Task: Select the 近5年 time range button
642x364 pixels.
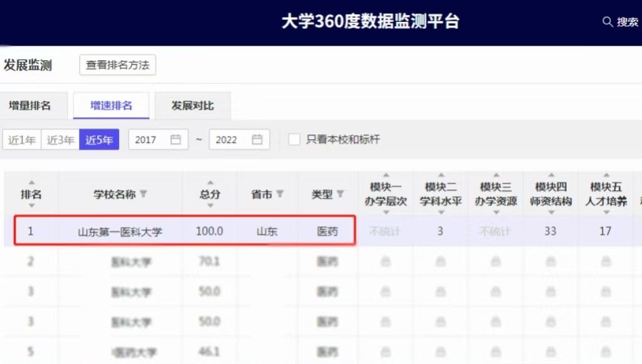Action: pos(98,140)
